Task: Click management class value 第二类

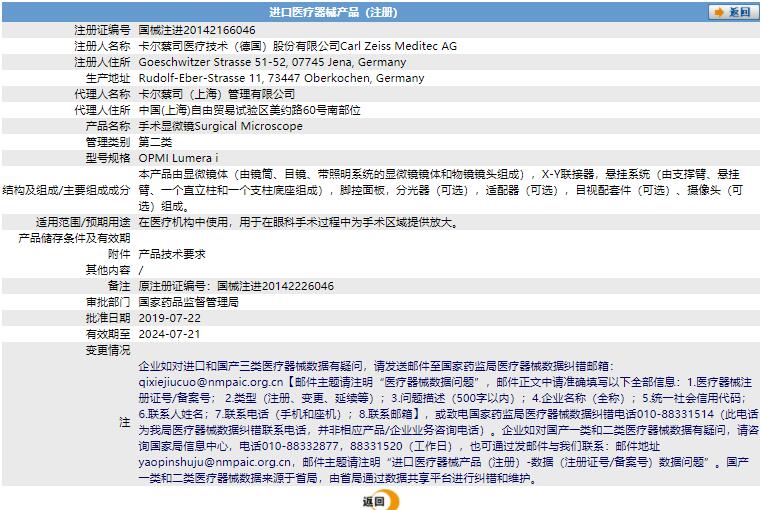Action: coord(155,142)
